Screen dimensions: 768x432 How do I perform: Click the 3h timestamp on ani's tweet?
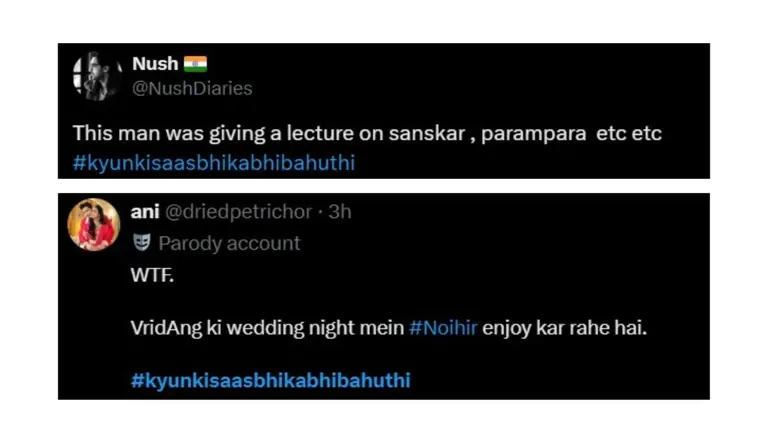click(x=340, y=212)
